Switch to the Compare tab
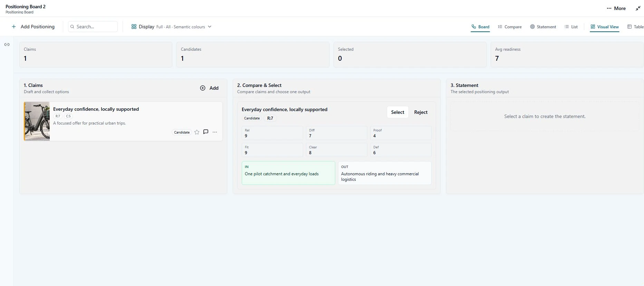This screenshot has height=286, width=644. tap(510, 27)
